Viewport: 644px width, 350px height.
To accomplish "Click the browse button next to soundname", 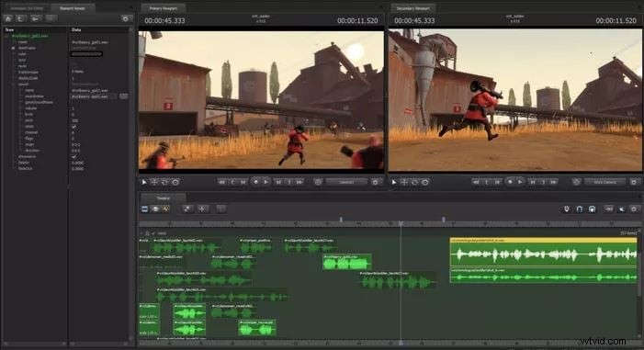I will click(123, 96).
